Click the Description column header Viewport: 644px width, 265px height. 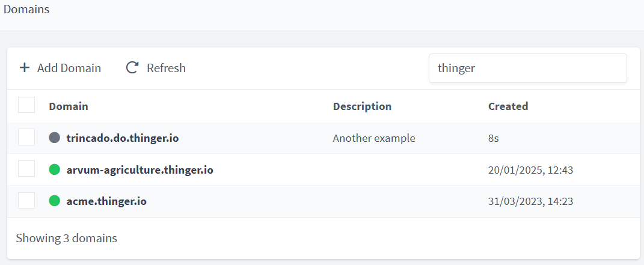pos(362,106)
